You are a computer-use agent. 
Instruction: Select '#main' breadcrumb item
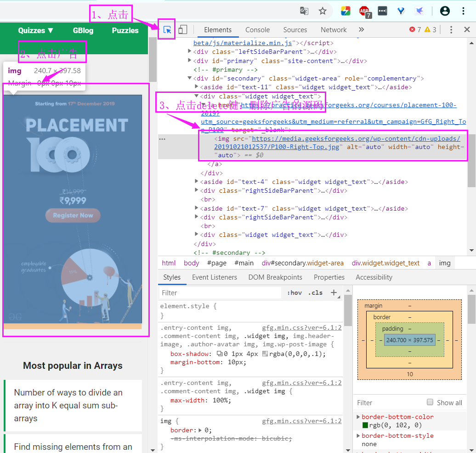click(244, 263)
